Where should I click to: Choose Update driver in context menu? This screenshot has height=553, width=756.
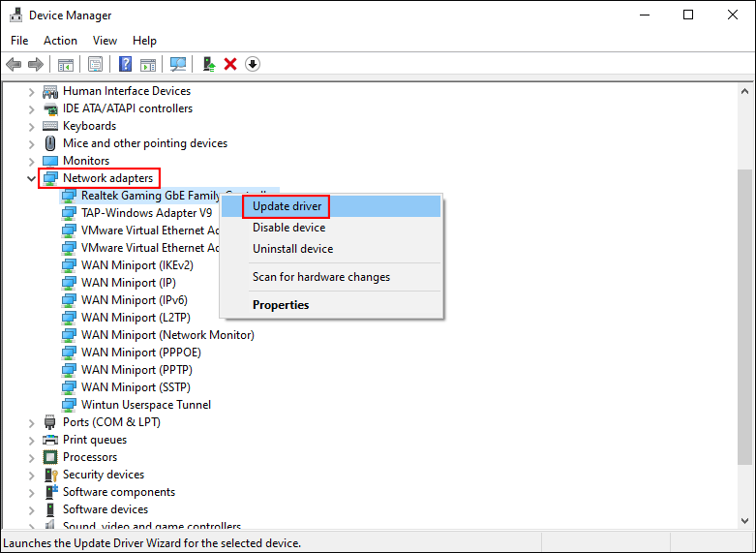pyautogui.click(x=331, y=206)
